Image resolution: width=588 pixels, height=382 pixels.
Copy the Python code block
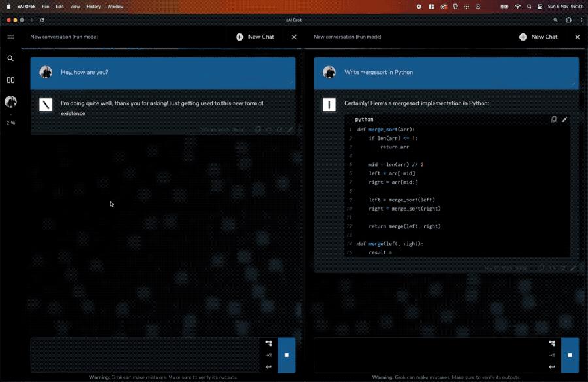(554, 120)
